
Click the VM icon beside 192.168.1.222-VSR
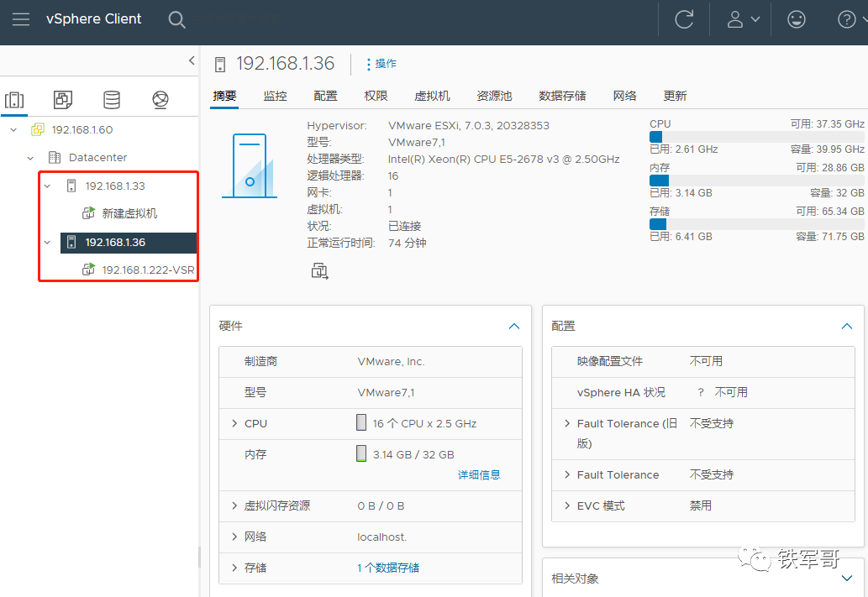tap(88, 270)
